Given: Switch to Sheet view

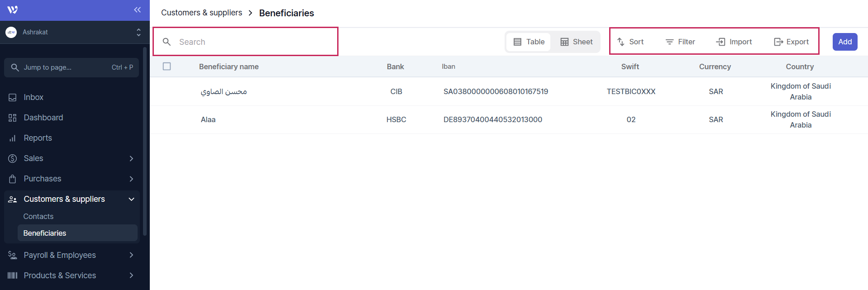Looking at the screenshot, I should click(x=576, y=42).
